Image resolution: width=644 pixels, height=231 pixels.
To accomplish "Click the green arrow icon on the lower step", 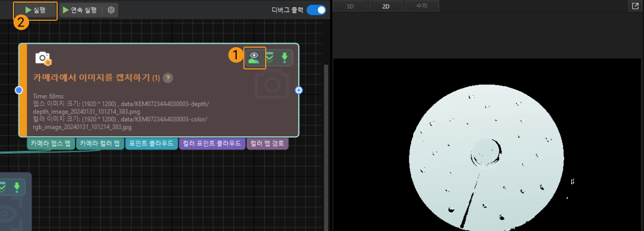I will [17, 187].
